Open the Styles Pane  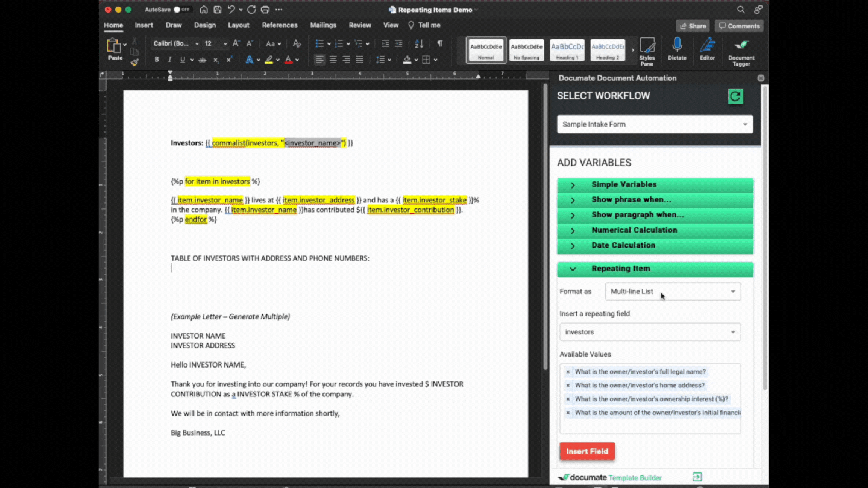(x=647, y=51)
